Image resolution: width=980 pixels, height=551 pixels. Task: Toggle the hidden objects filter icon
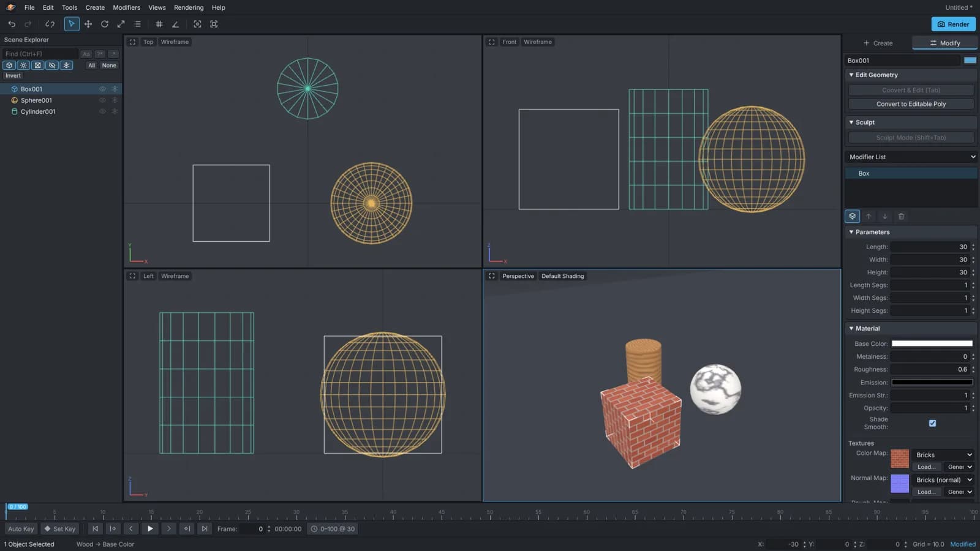point(52,66)
